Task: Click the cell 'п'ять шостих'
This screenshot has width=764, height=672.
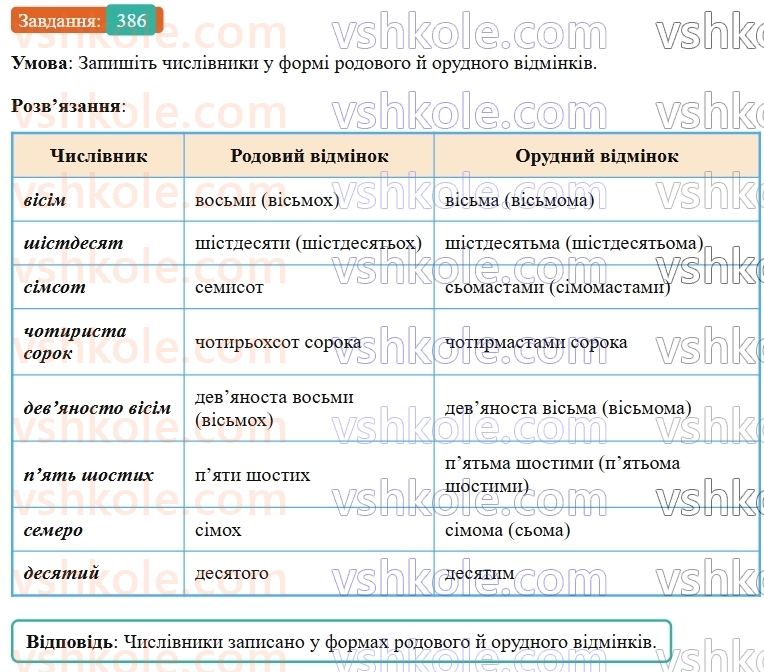Action: 98,475
